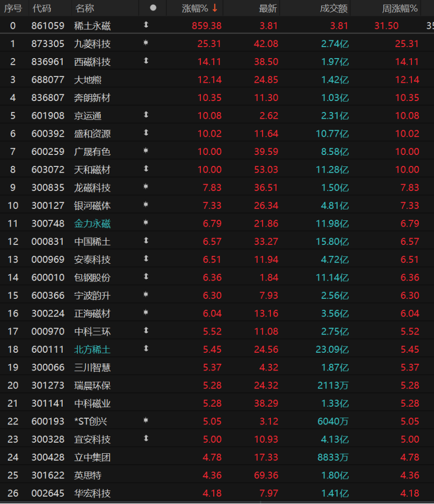Viewport: 434px width, 504px height.
Task: Click the marker icon for 京运通
Action: [x=146, y=115]
